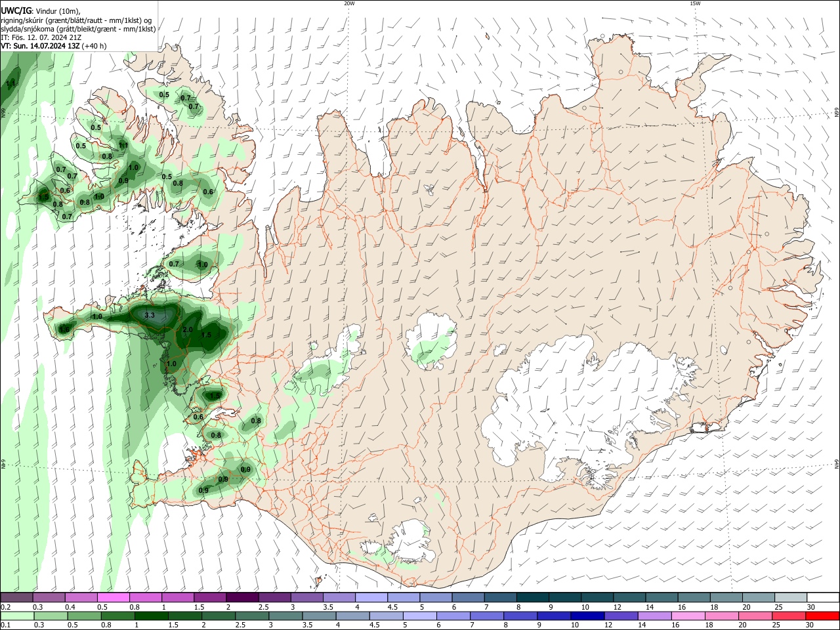Select the darkest purple 2 mm snow legend swatch
The image size is (840, 630).
[x=241, y=597]
